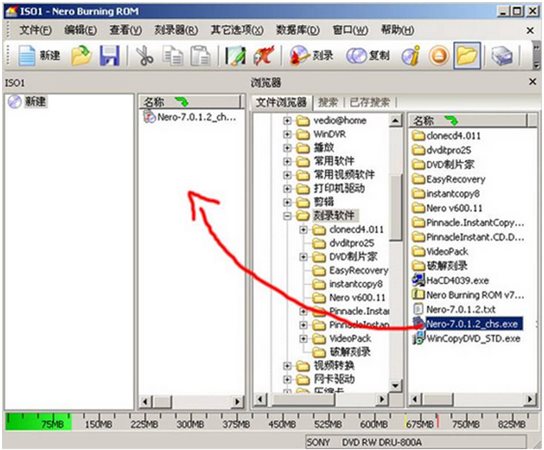Viewport: 544px width, 450px height.
Task: Click file list horizontal scroll right arrow
Action: [x=530, y=399]
